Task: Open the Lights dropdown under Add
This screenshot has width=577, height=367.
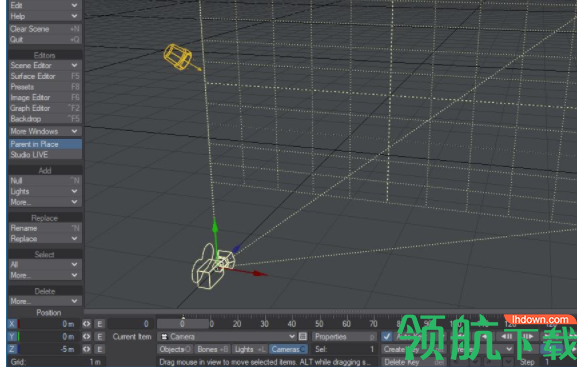Action: point(45,191)
